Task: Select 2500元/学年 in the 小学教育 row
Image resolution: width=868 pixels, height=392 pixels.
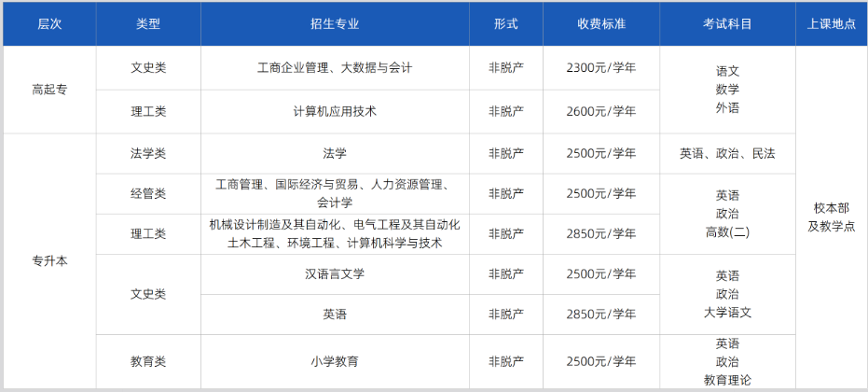Action: pyautogui.click(x=601, y=361)
